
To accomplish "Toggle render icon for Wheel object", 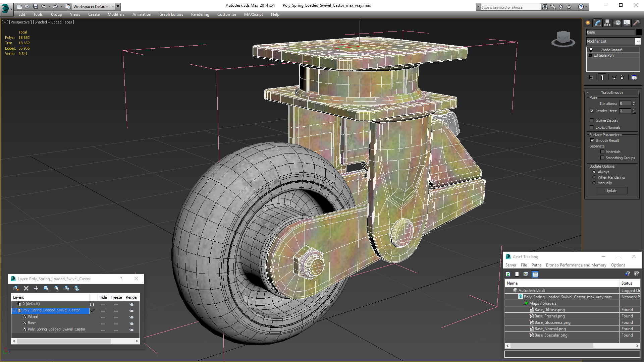I will (x=131, y=317).
